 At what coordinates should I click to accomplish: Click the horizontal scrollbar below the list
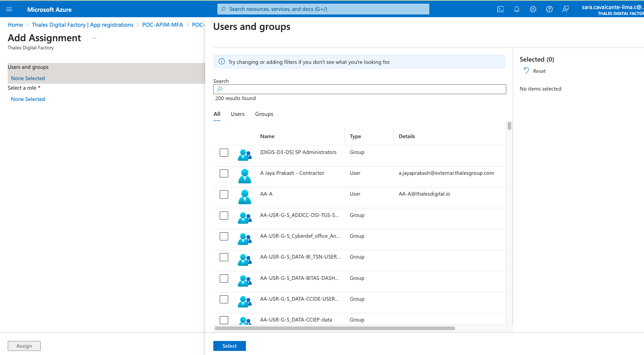pyautogui.click(x=335, y=328)
